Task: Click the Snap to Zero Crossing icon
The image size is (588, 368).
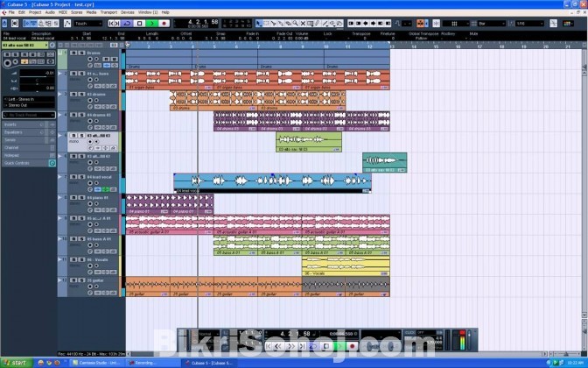Action: (x=554, y=24)
